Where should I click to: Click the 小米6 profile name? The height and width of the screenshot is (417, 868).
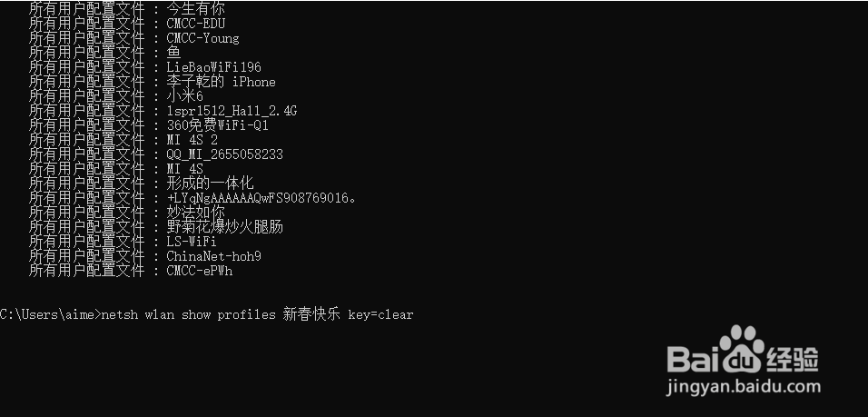(x=184, y=96)
